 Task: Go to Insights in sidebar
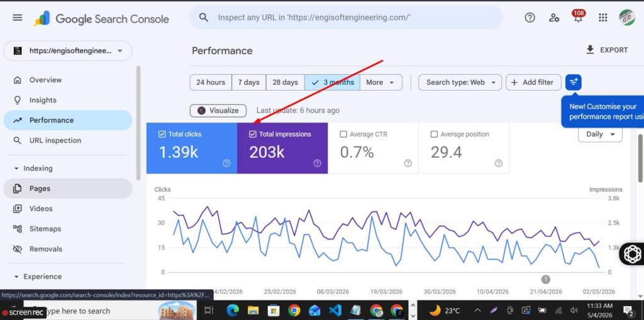coord(68,100)
